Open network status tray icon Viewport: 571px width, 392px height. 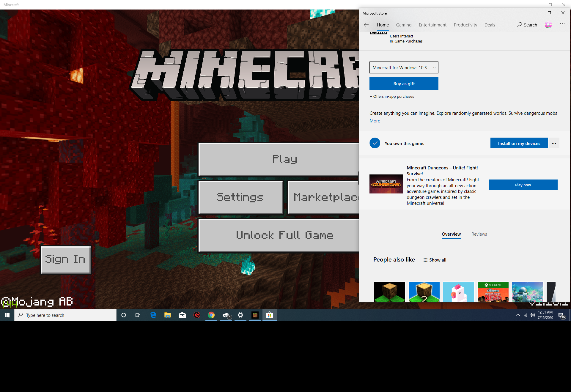[526, 315]
